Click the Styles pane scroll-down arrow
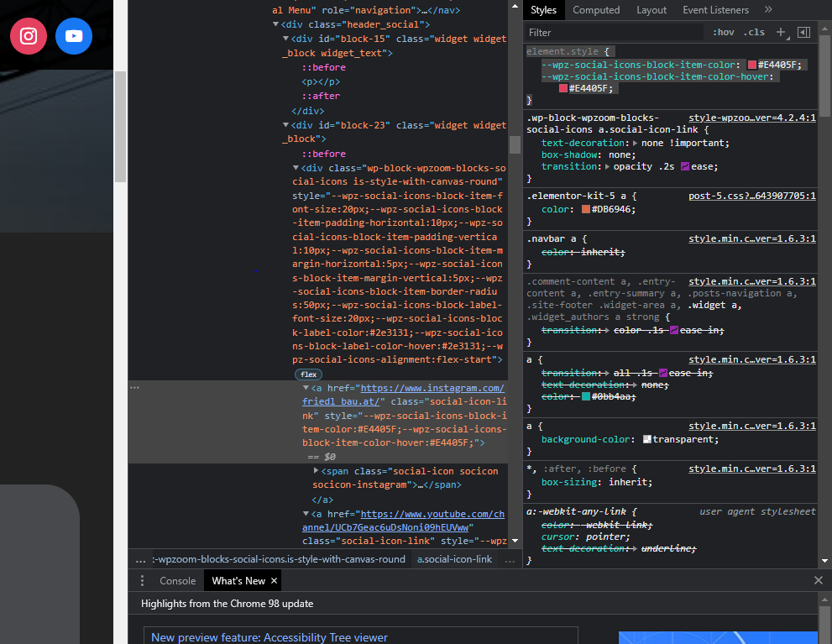The image size is (832, 644). point(824,561)
